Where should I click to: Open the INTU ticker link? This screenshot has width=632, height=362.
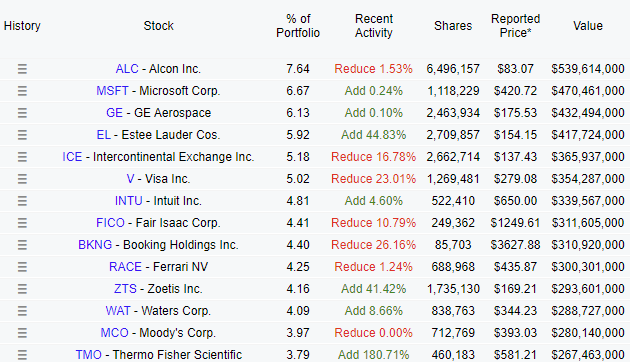point(129,201)
